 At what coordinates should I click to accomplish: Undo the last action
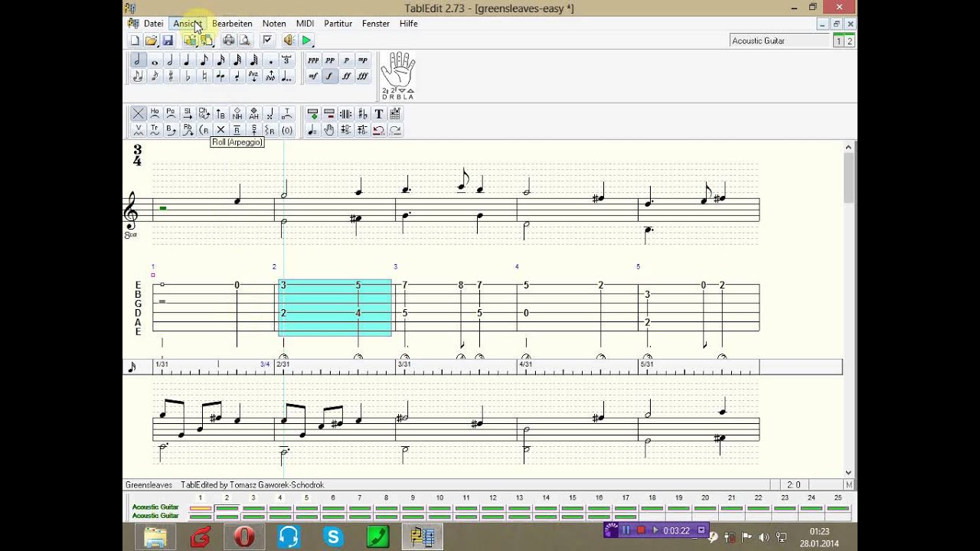click(x=378, y=130)
